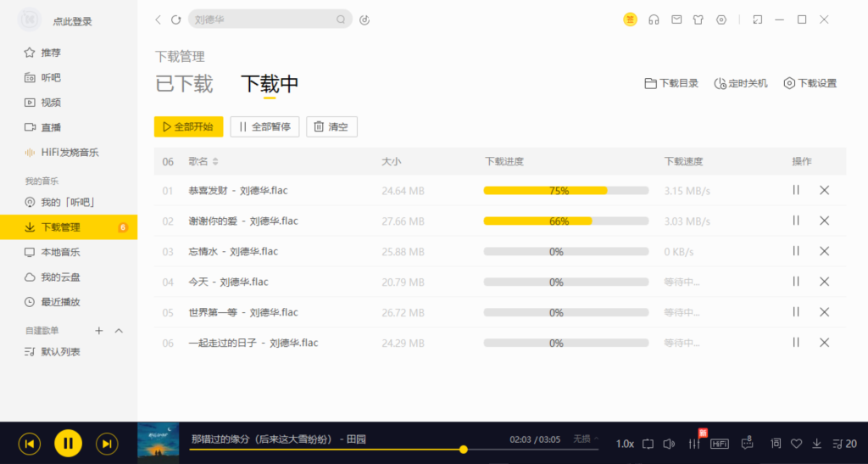Image resolution: width=868 pixels, height=464 pixels.
Task: Open the volume speaker icon
Action: tap(669, 444)
